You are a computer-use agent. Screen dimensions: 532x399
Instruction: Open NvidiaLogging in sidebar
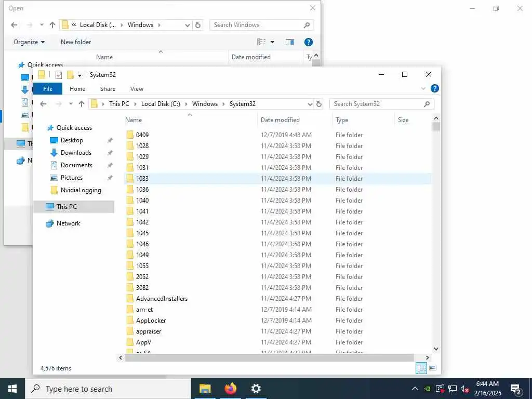(81, 190)
